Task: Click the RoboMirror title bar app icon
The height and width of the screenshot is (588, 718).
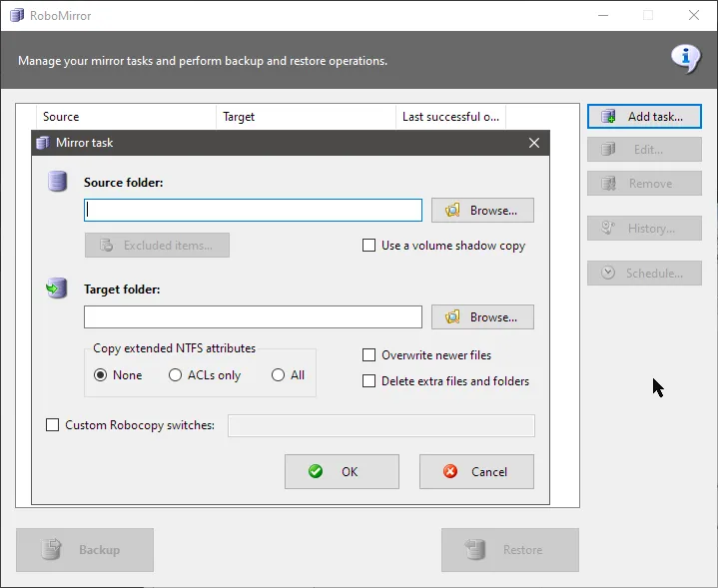Action: click(16, 16)
